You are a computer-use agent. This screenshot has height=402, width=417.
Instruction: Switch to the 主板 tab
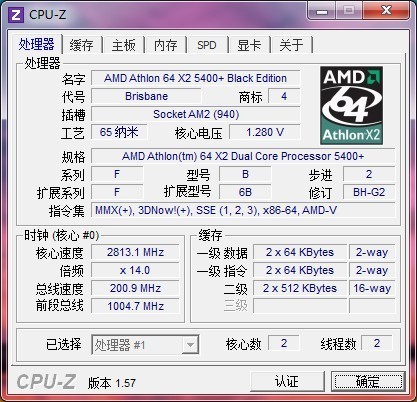[124, 45]
